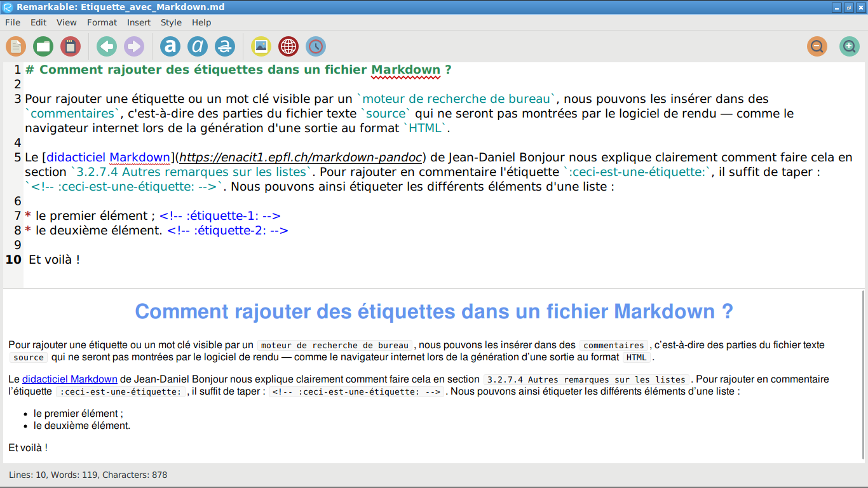Screen dimensions: 868x488
Task: Follow the 'didacticiel Markdown' link in preview
Action: tap(70, 379)
